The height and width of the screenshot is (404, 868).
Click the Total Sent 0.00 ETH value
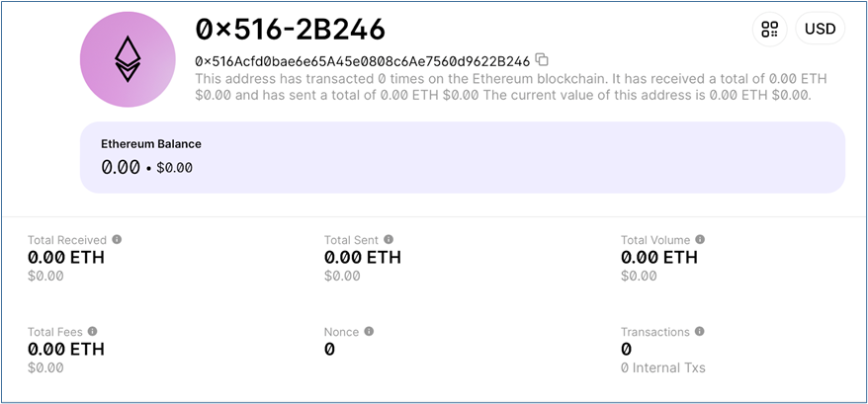pos(363,258)
